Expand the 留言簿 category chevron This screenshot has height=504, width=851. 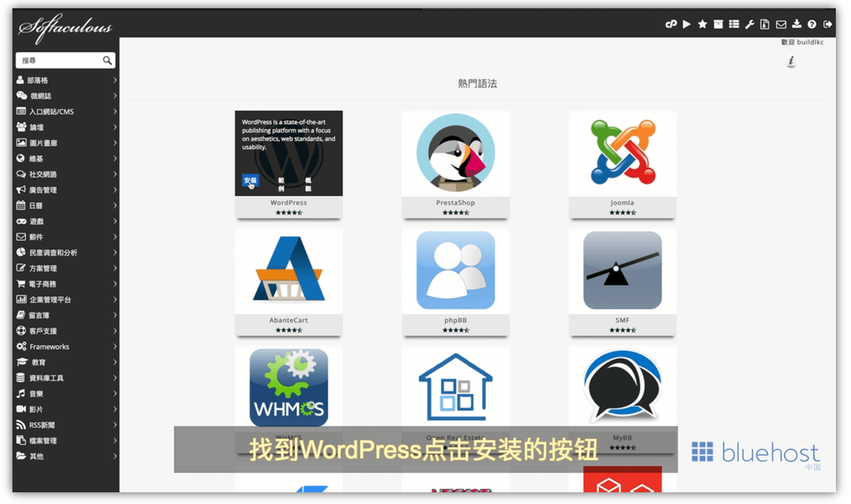click(x=114, y=315)
